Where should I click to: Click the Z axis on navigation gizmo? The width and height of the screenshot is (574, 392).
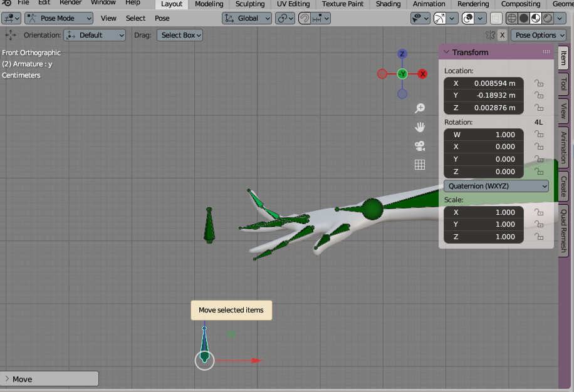point(402,54)
